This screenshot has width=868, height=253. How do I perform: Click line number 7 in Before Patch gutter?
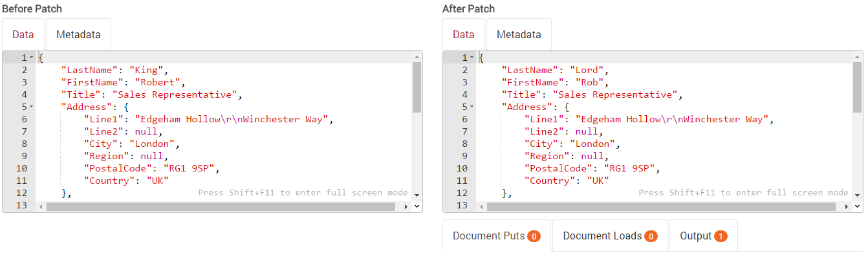(x=24, y=131)
